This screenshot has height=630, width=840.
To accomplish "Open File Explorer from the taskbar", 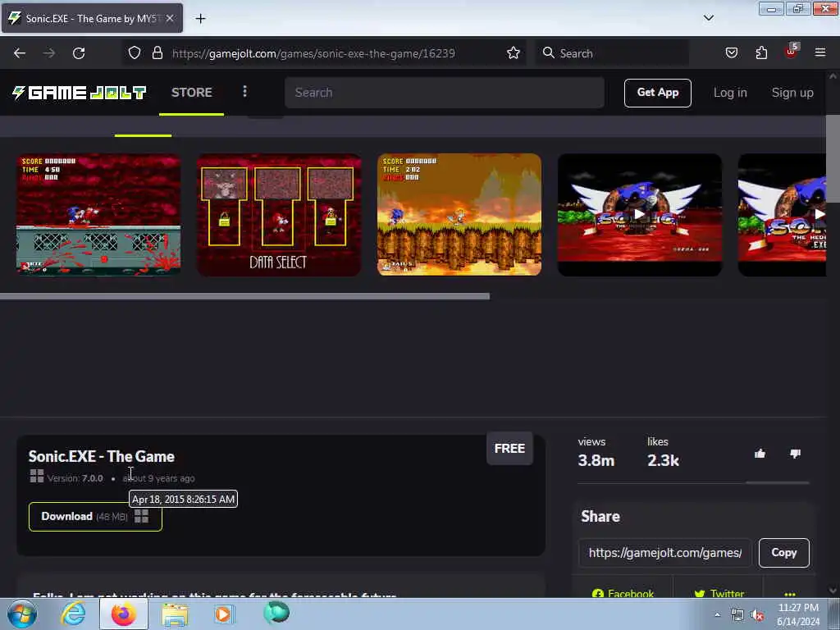I will point(175,614).
